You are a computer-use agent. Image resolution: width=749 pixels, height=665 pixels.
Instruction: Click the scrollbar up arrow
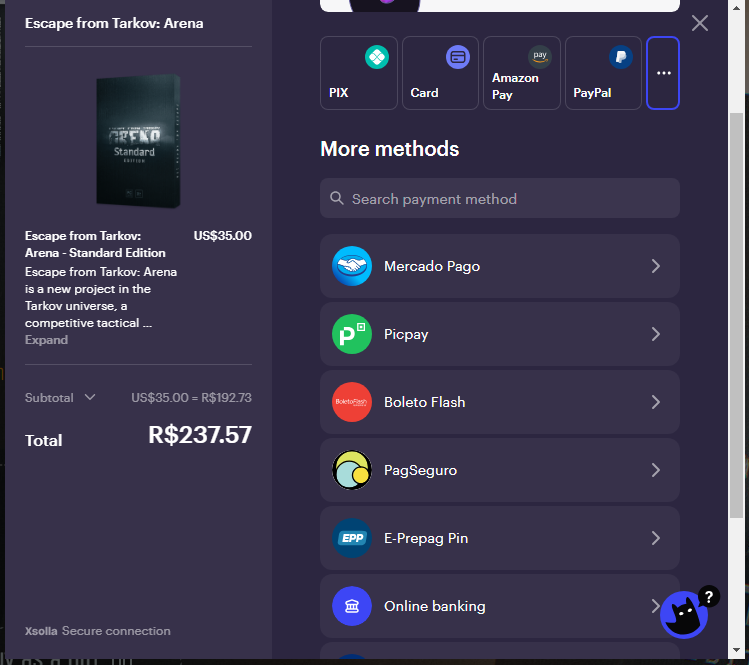pyautogui.click(x=736, y=7)
